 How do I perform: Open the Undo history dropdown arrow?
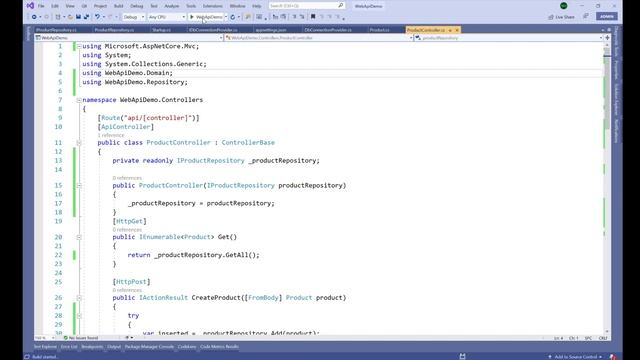pos(103,17)
